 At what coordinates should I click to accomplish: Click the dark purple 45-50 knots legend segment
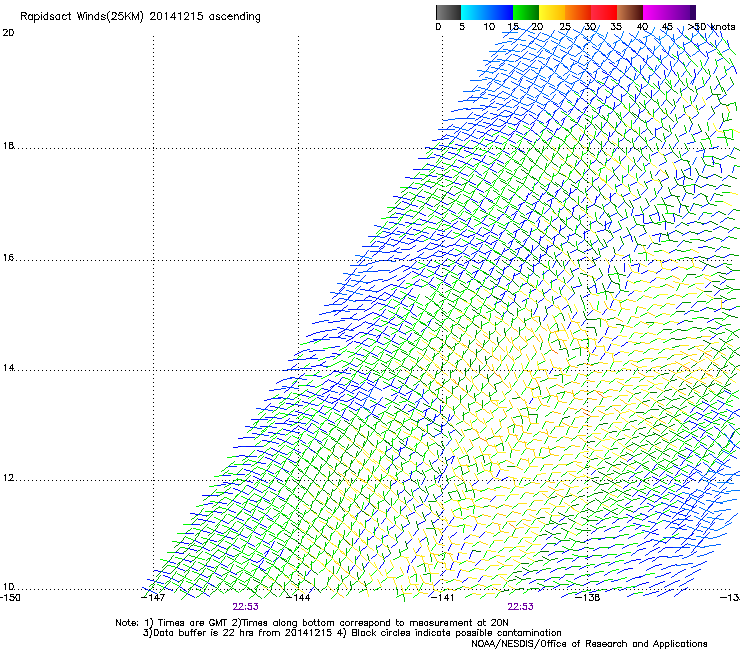682,12
